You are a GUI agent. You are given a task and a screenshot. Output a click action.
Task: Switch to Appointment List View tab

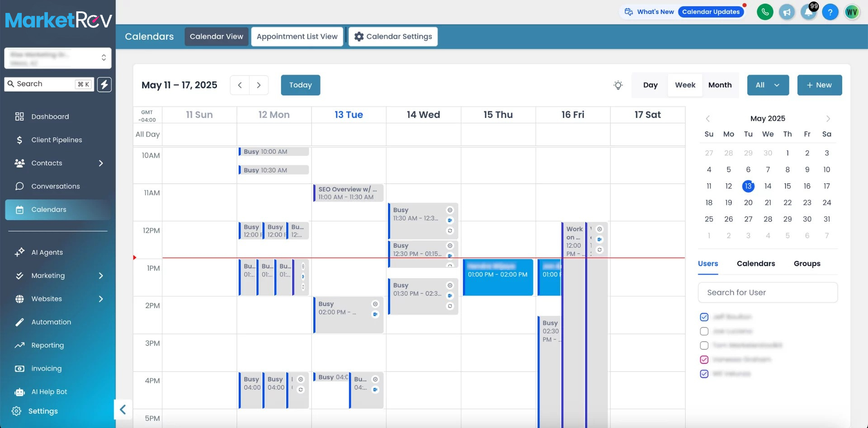point(297,37)
